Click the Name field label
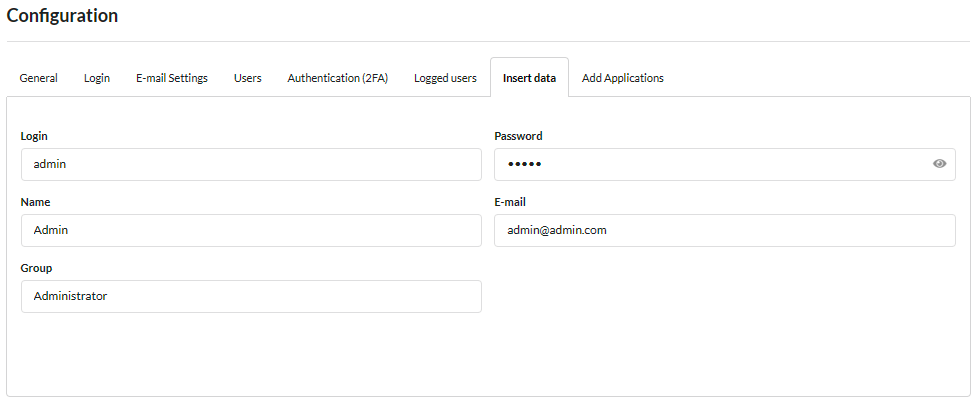 tap(36, 202)
